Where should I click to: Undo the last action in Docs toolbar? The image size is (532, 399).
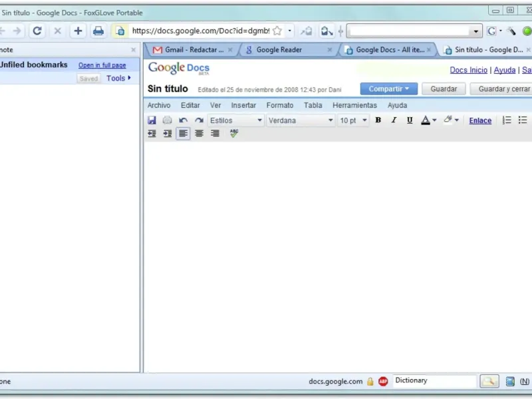pos(184,120)
